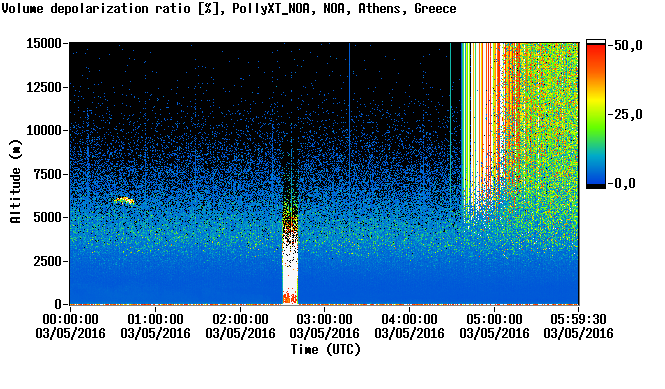Click the 04:00:00 time tick label
The height and width of the screenshot is (389, 665).
pyautogui.click(x=409, y=319)
